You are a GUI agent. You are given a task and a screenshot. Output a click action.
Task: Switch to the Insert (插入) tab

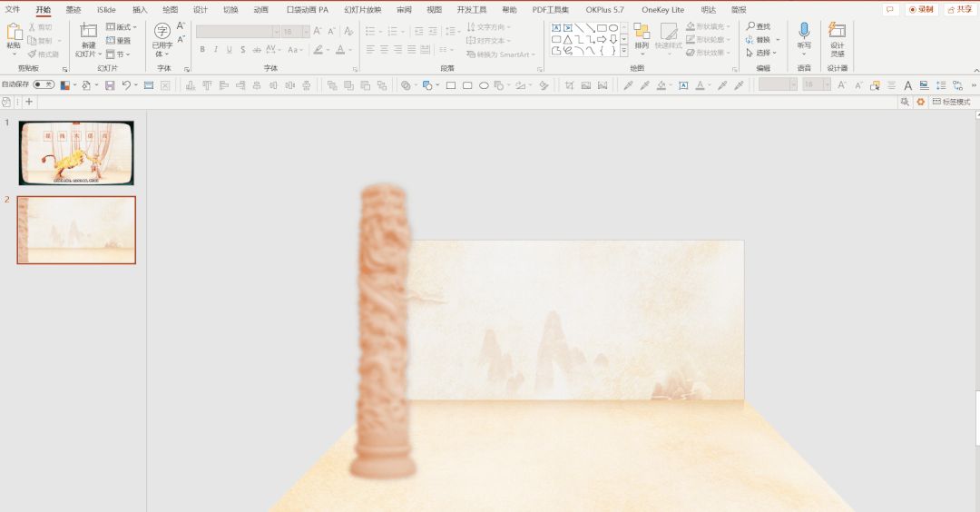(x=140, y=9)
